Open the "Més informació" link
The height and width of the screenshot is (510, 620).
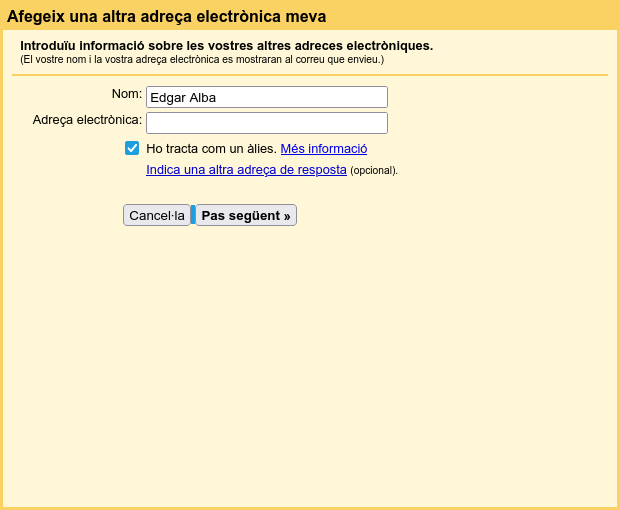[x=323, y=148]
